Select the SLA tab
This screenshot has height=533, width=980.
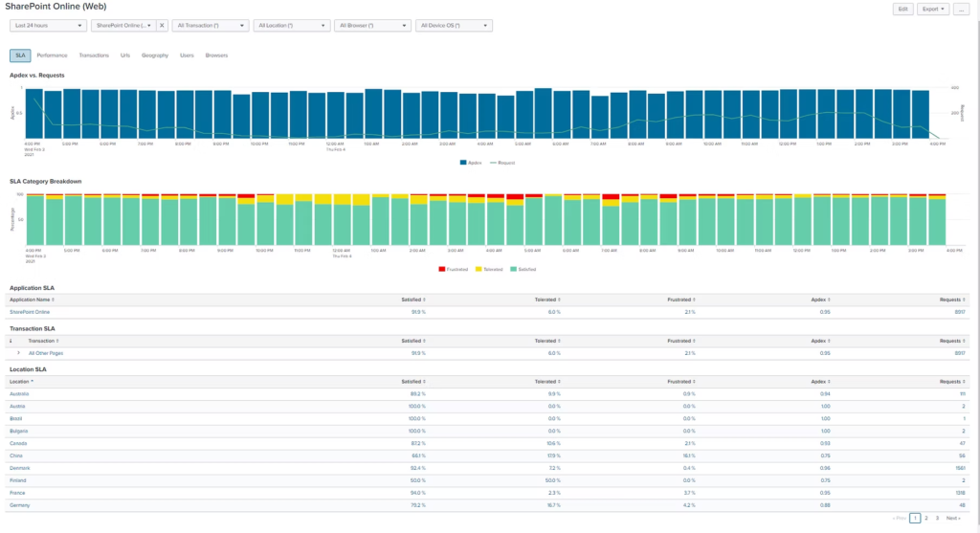click(x=20, y=56)
